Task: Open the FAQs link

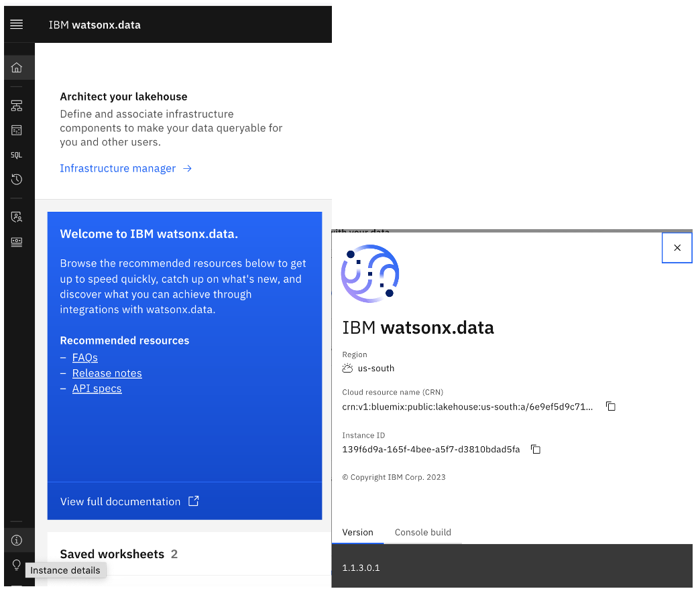Action: click(85, 358)
